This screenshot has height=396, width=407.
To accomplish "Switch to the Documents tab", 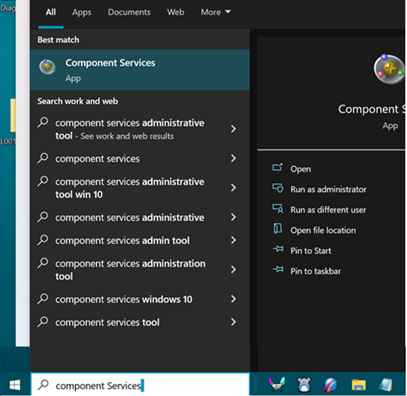I will (x=129, y=12).
